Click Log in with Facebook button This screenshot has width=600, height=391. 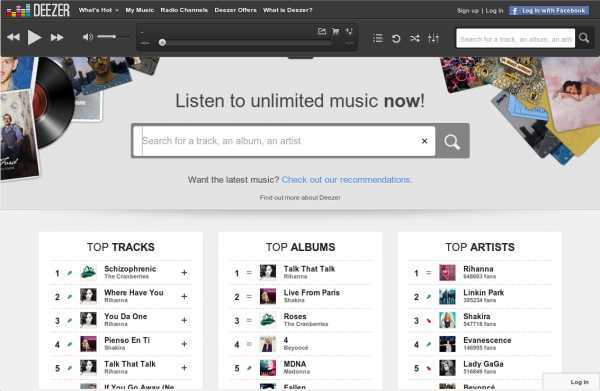(549, 11)
